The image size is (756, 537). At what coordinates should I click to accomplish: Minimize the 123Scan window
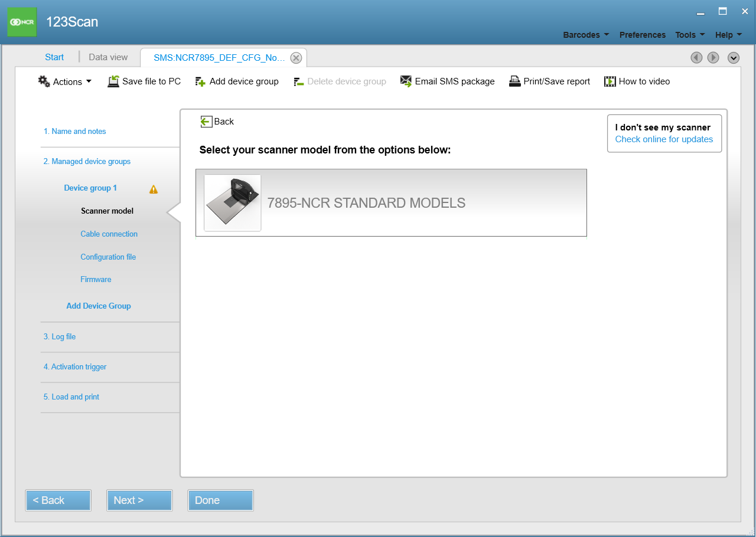pyautogui.click(x=700, y=12)
